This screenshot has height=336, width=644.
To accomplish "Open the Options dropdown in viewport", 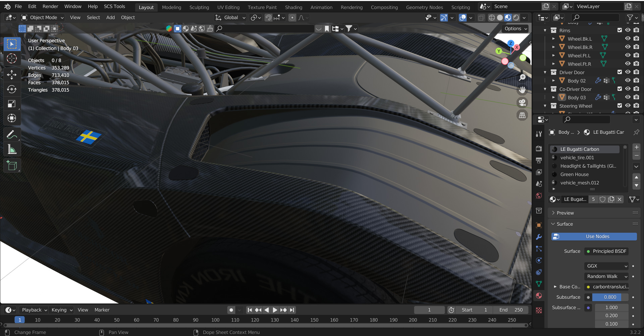I will tap(516, 29).
